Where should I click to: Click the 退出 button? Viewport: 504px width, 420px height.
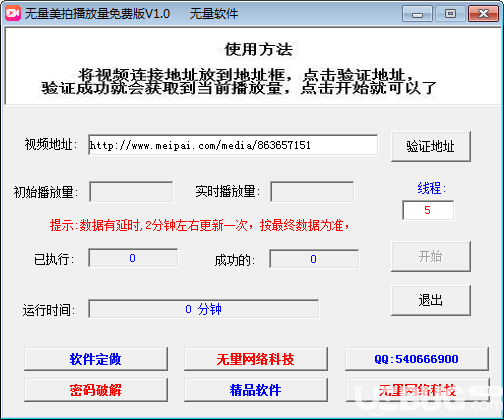[431, 300]
